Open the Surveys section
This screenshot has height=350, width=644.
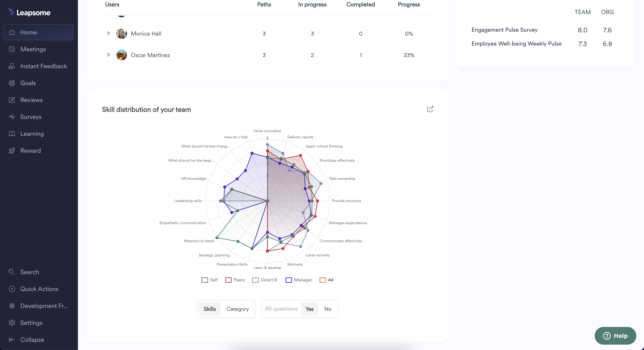(x=31, y=117)
